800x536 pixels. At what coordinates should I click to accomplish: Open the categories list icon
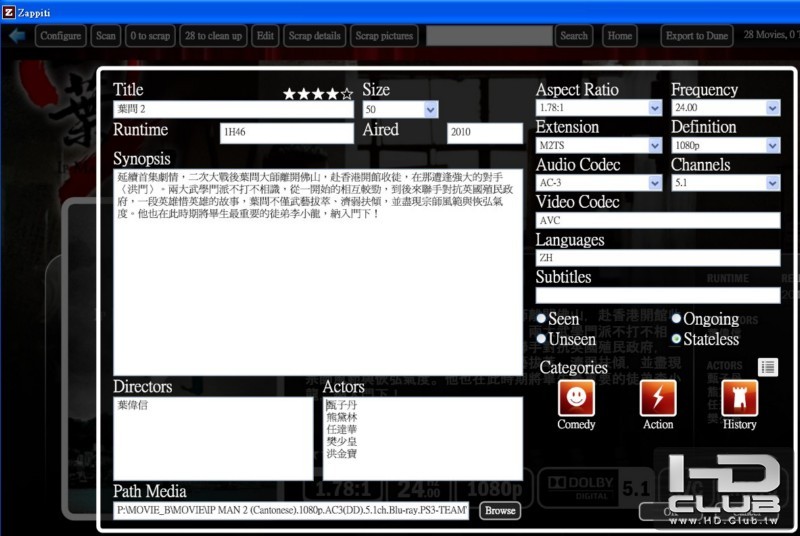[768, 367]
